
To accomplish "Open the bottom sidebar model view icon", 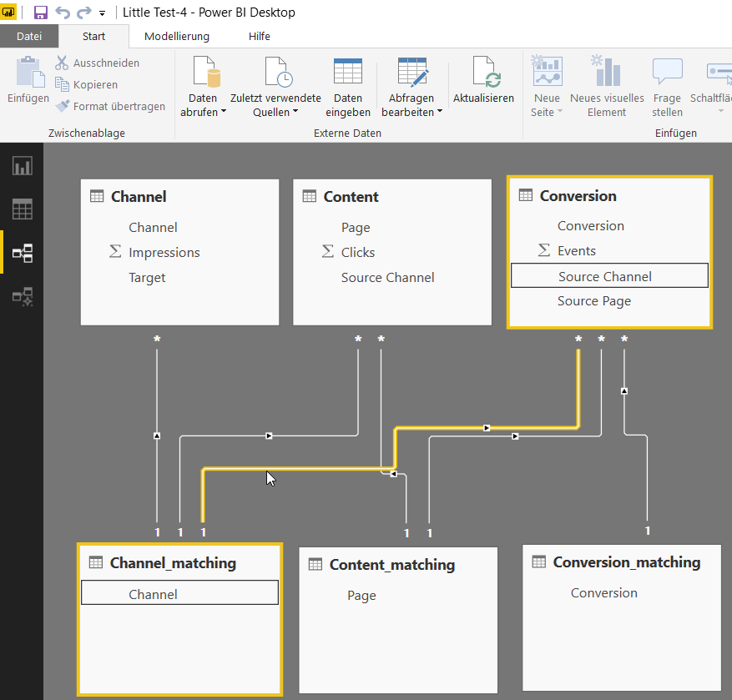I will (22, 296).
